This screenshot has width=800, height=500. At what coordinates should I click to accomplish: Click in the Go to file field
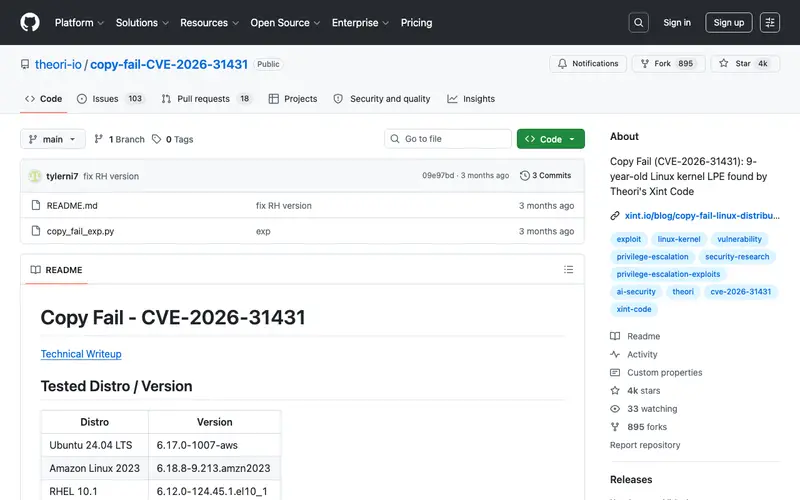pyautogui.click(x=448, y=139)
